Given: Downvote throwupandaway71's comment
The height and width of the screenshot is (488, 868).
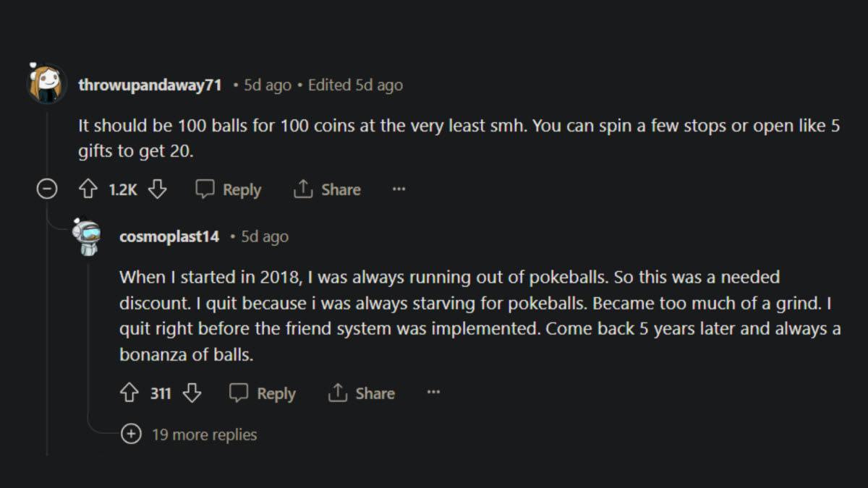Looking at the screenshot, I should (158, 190).
